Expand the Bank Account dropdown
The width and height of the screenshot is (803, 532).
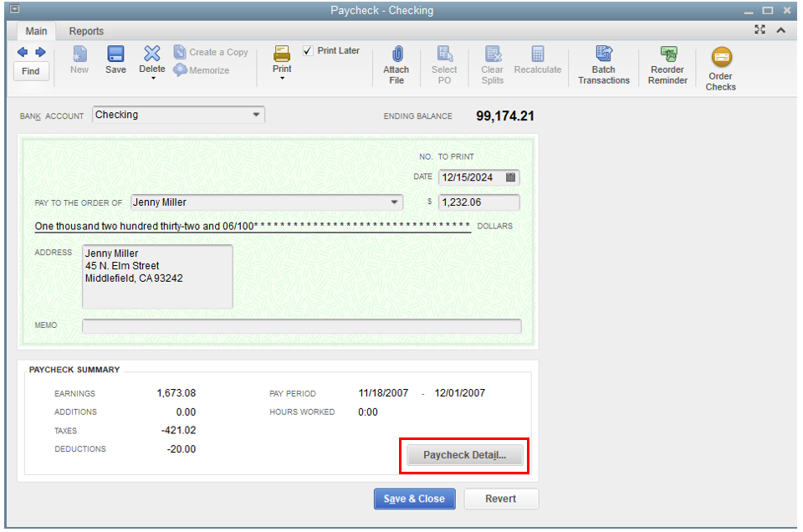click(x=256, y=115)
